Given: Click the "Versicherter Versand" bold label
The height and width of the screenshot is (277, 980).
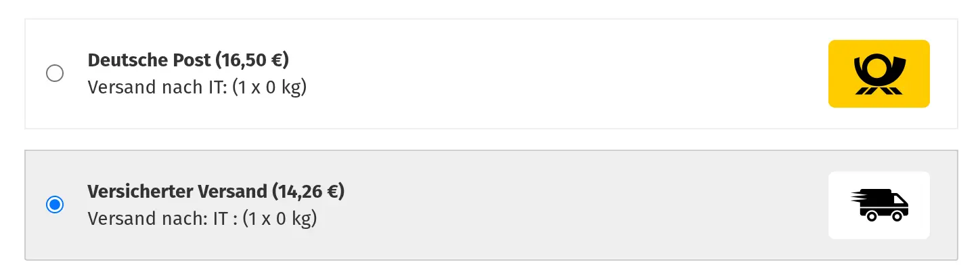Looking at the screenshot, I should [177, 192].
